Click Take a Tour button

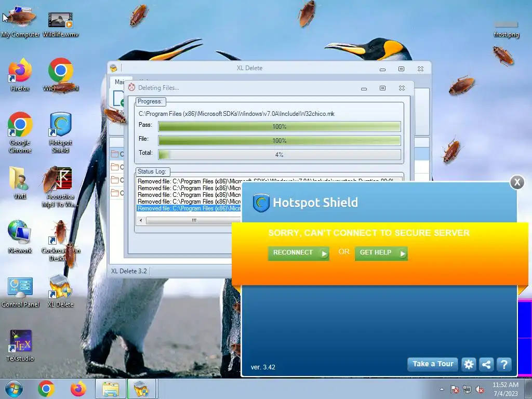(433, 364)
